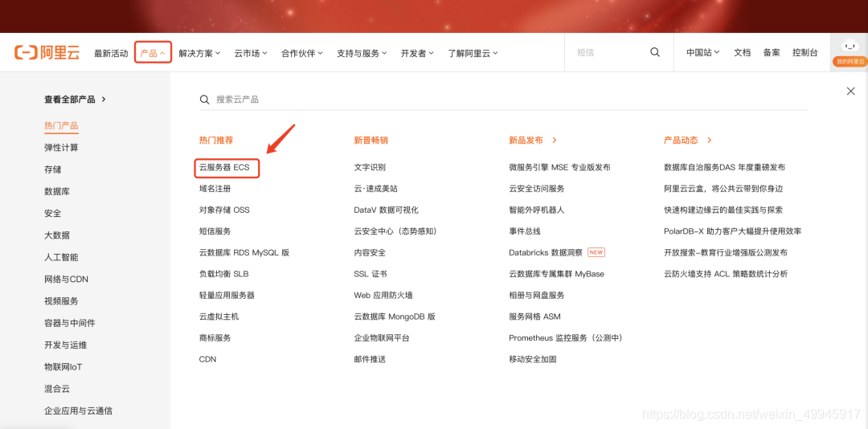The width and height of the screenshot is (868, 429).
Task: Select 混合云 category
Action: [x=57, y=389]
